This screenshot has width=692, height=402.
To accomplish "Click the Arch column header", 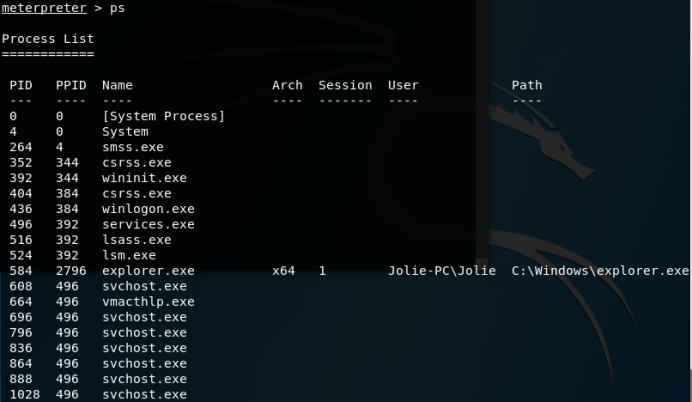I will [287, 85].
